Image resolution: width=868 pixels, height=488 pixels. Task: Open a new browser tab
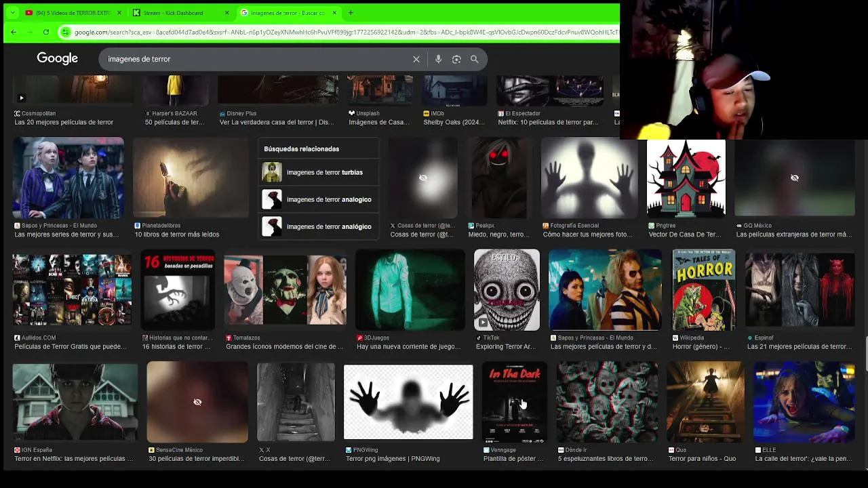(x=351, y=13)
